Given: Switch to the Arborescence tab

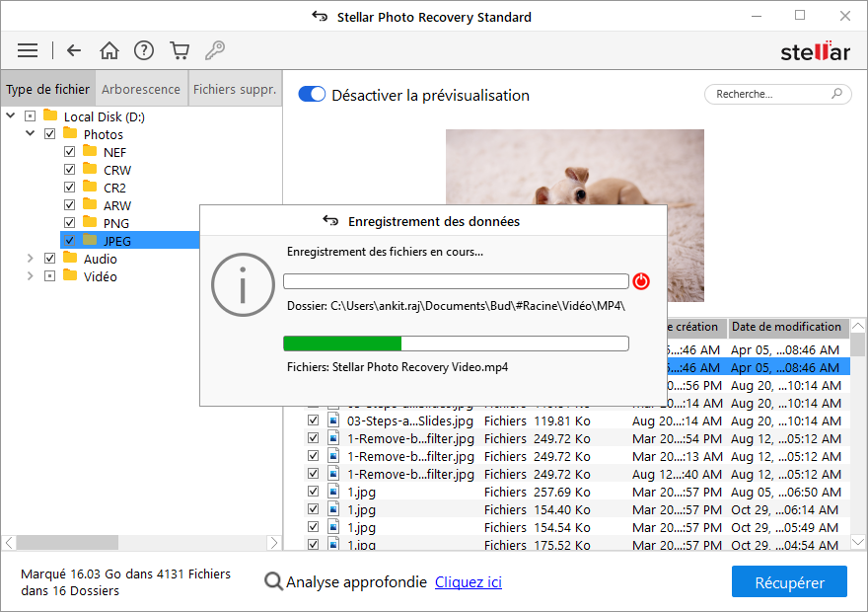Looking at the screenshot, I should [141, 89].
